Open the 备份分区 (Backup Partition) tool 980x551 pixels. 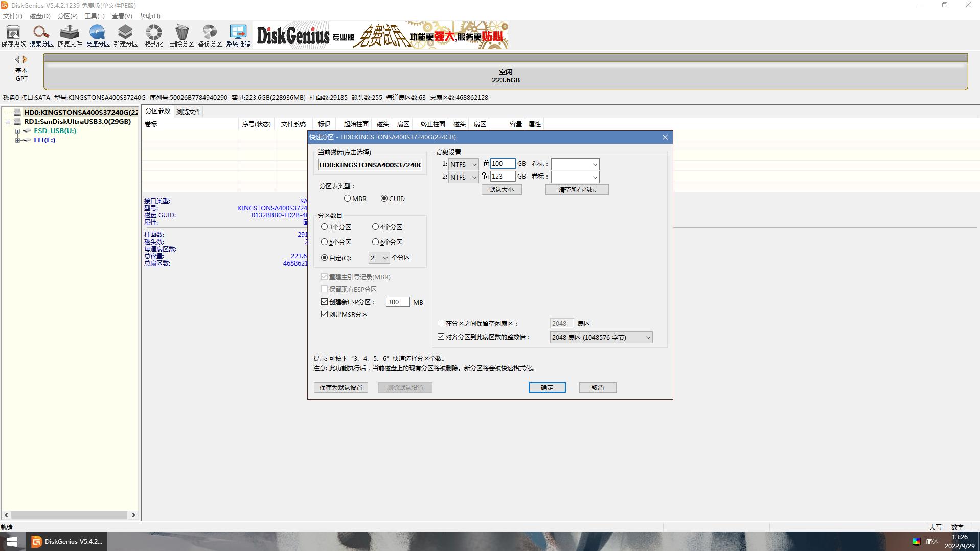click(210, 36)
